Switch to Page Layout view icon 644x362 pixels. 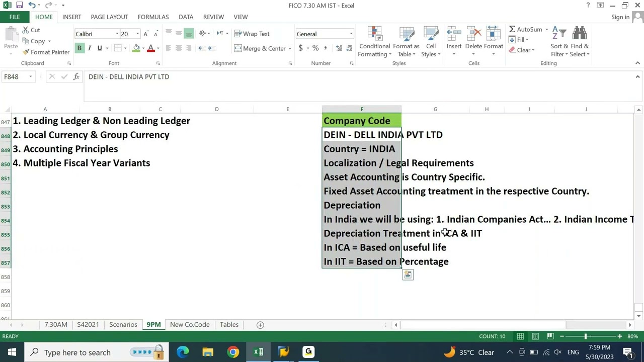coord(535,336)
